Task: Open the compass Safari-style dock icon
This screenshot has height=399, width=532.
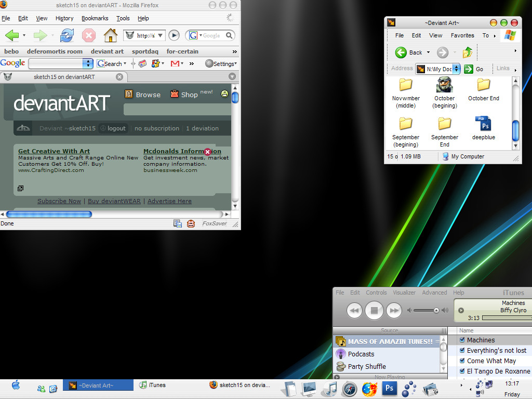Action: (x=350, y=389)
